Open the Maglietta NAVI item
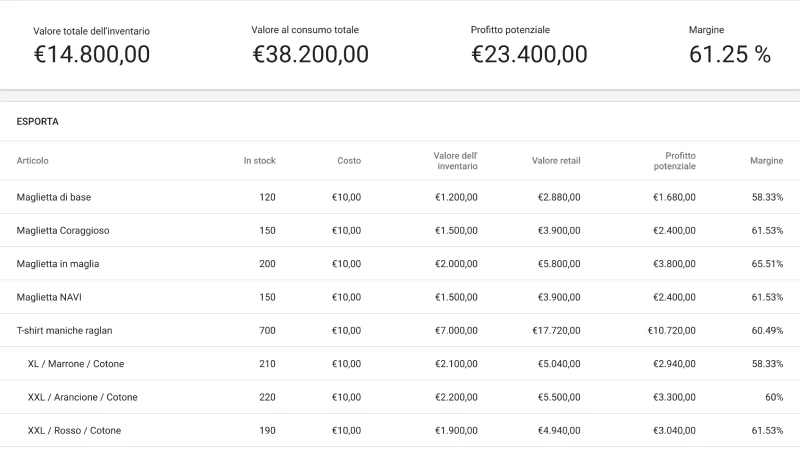Image resolution: width=800 pixels, height=450 pixels. 51,297
